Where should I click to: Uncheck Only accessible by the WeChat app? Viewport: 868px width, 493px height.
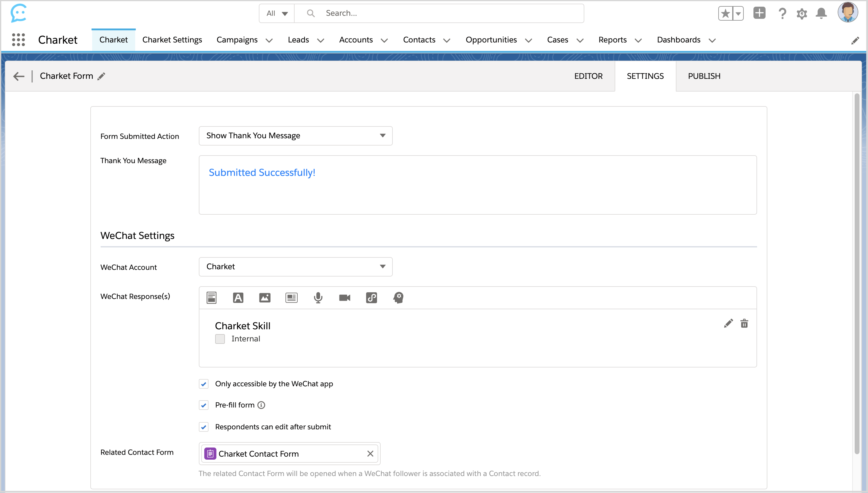coord(204,384)
